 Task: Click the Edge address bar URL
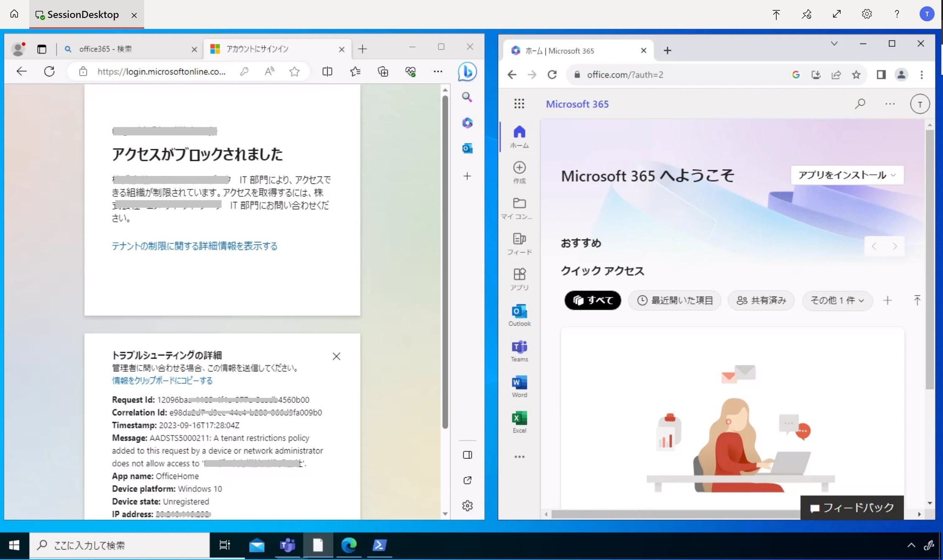[x=161, y=71]
